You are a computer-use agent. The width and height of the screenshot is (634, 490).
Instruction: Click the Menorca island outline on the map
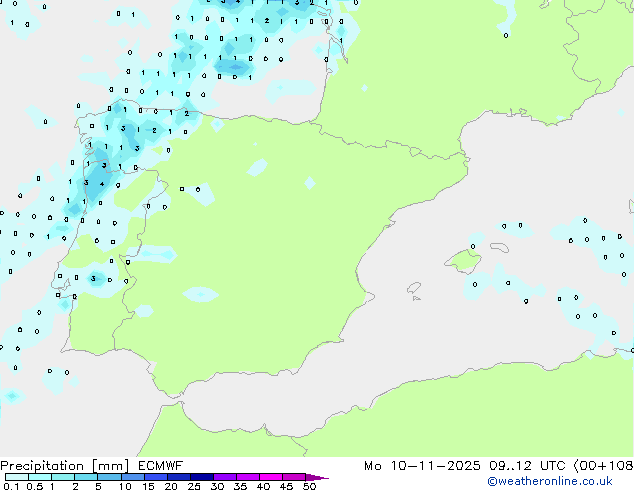click(x=499, y=247)
